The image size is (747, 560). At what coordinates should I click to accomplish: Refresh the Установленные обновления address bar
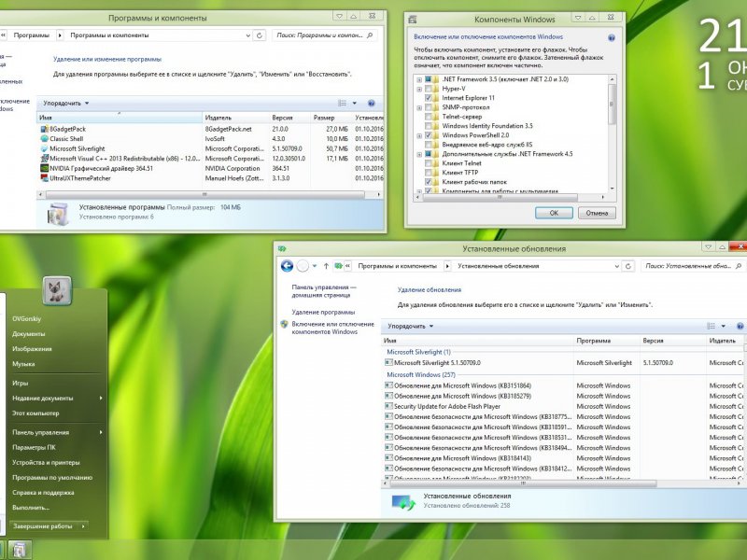point(627,266)
